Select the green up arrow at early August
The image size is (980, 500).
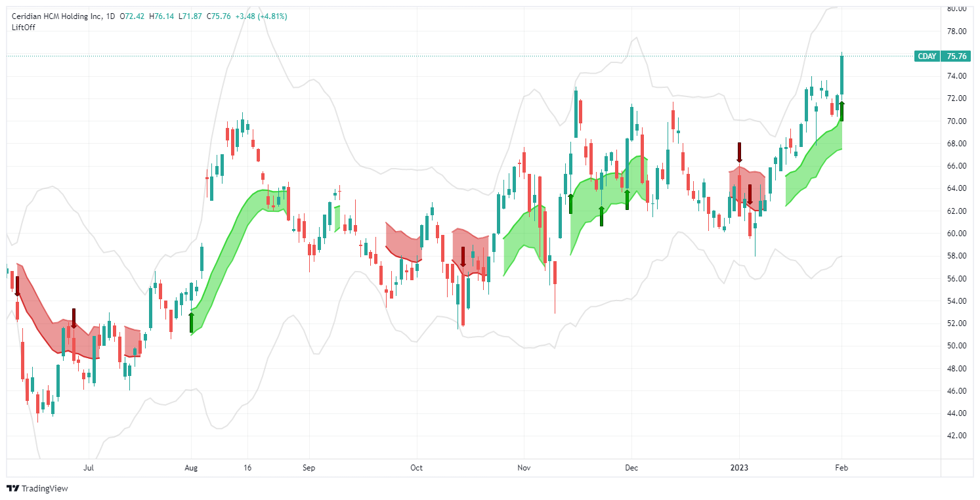coord(191,322)
